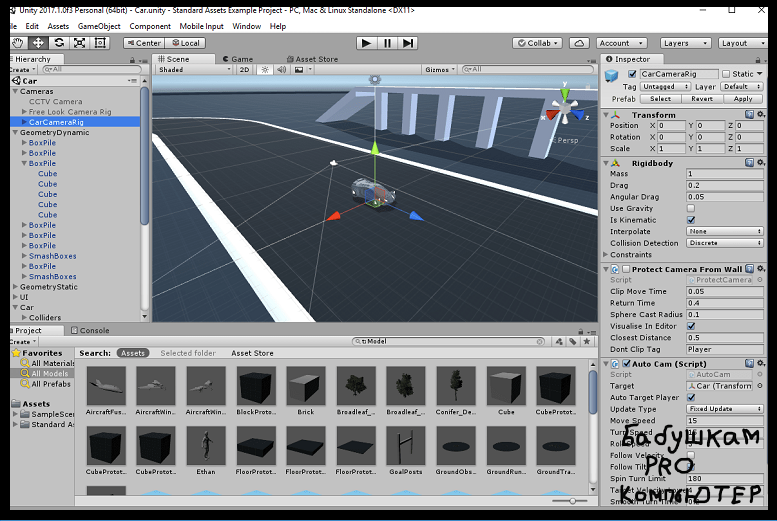Open the Layer dropdown Default
777x521 pixels.
coord(741,86)
